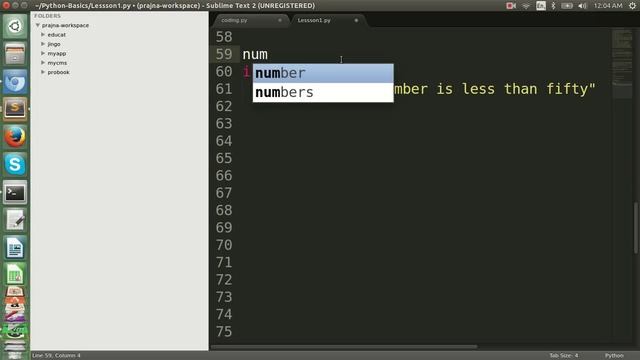Viewport: 640px width, 360px height.
Task: Select the probook folder name
Action: (x=58, y=72)
